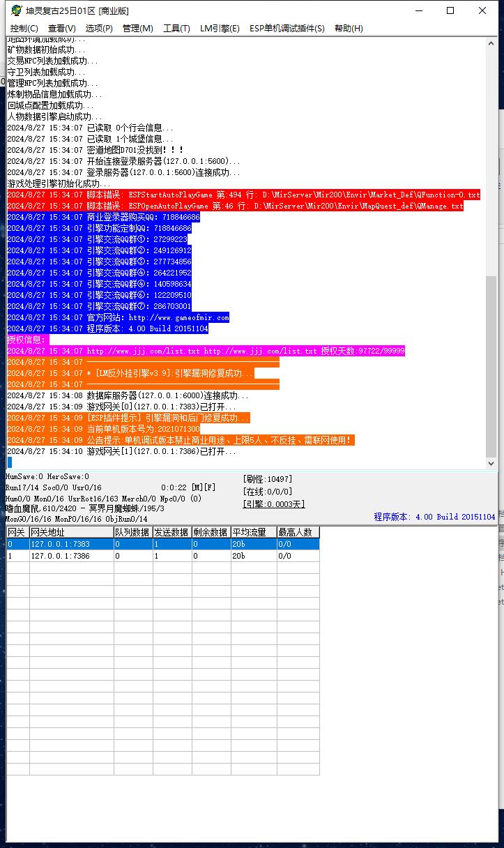Open the 帮助(H) menu
This screenshot has width=504, height=848.
coord(349,29)
